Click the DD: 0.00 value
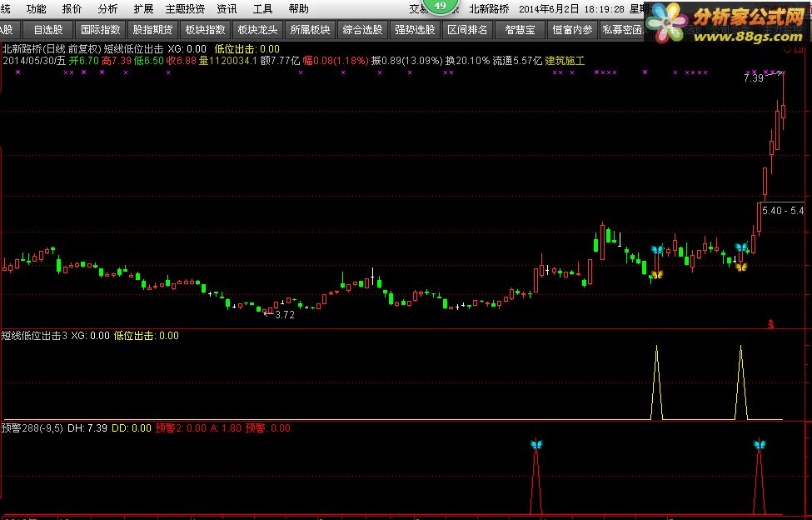Viewport: 812px width, 520px height. click(132, 427)
